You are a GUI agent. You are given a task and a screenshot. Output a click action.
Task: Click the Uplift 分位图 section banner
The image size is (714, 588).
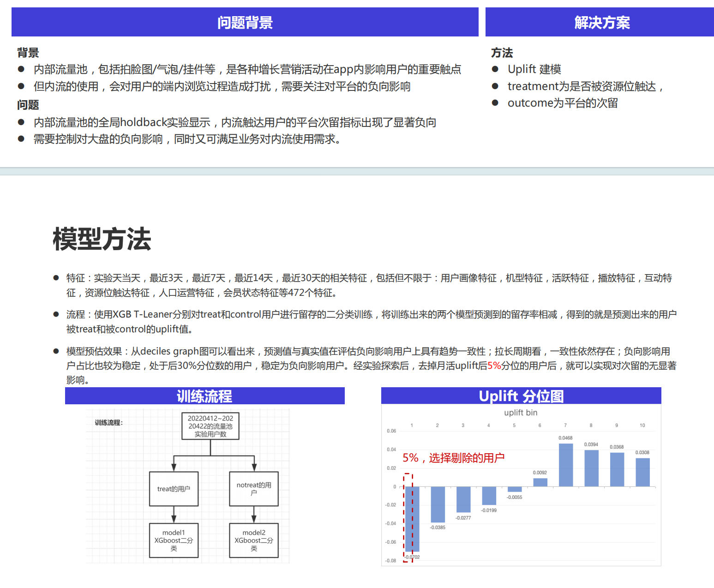click(521, 396)
